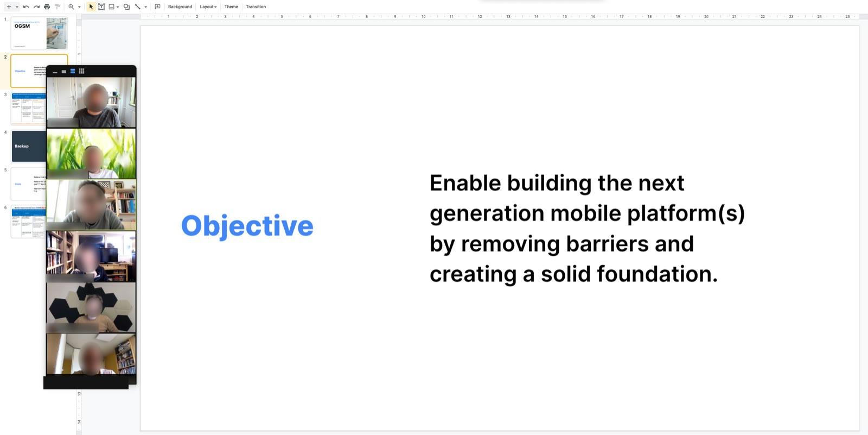This screenshot has height=435, width=868.
Task: Expand the insert image dropdown arrow
Action: (x=118, y=7)
